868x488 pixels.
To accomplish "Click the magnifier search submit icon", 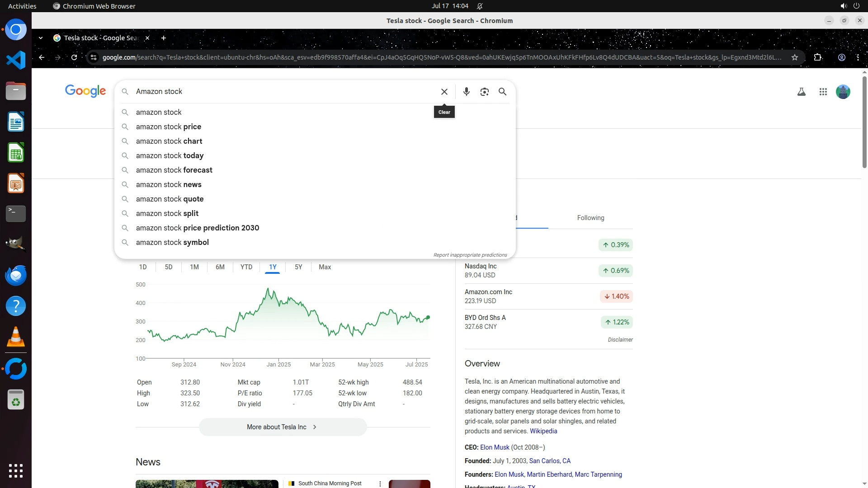I will (502, 92).
